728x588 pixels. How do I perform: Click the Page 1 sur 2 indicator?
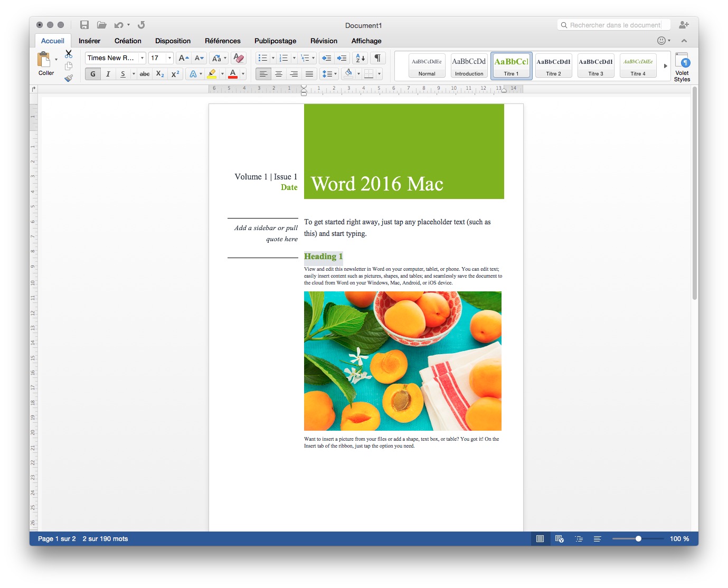click(56, 539)
